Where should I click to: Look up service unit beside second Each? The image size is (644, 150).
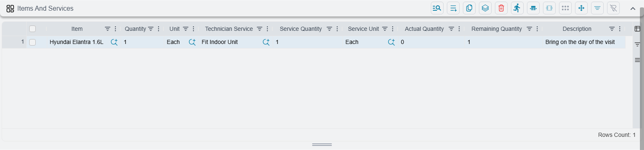pyautogui.click(x=391, y=42)
